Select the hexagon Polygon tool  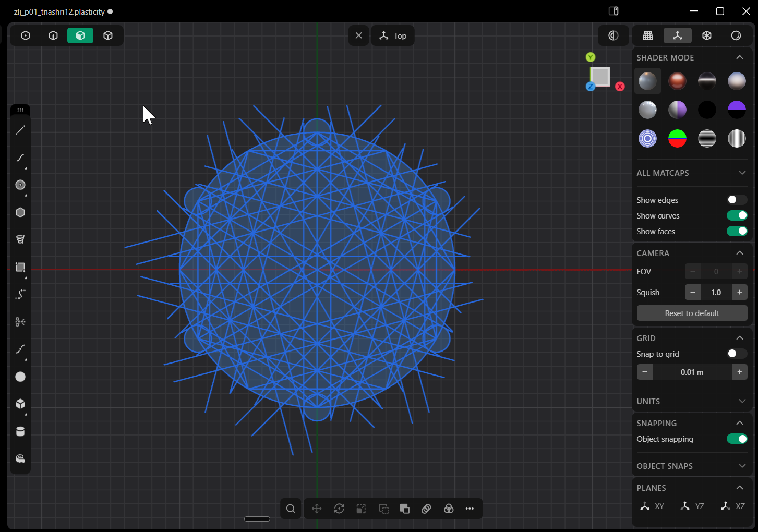(20, 212)
